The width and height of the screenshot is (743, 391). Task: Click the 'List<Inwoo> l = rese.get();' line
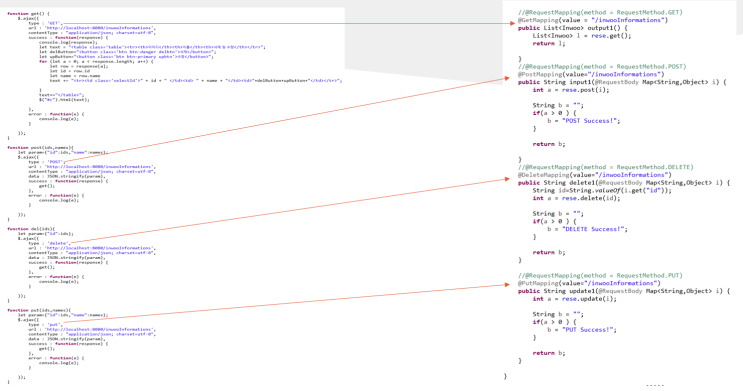coord(582,36)
